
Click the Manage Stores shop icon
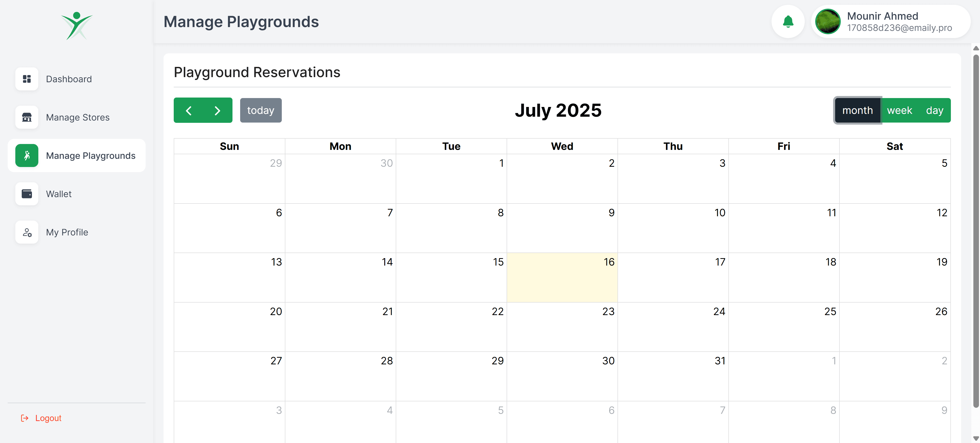27,117
